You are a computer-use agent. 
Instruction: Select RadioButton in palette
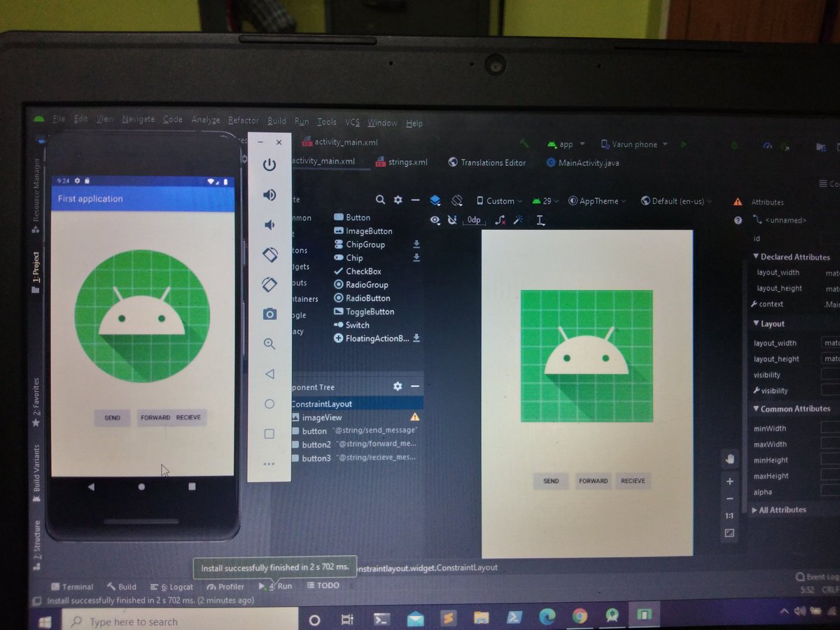coord(362,298)
